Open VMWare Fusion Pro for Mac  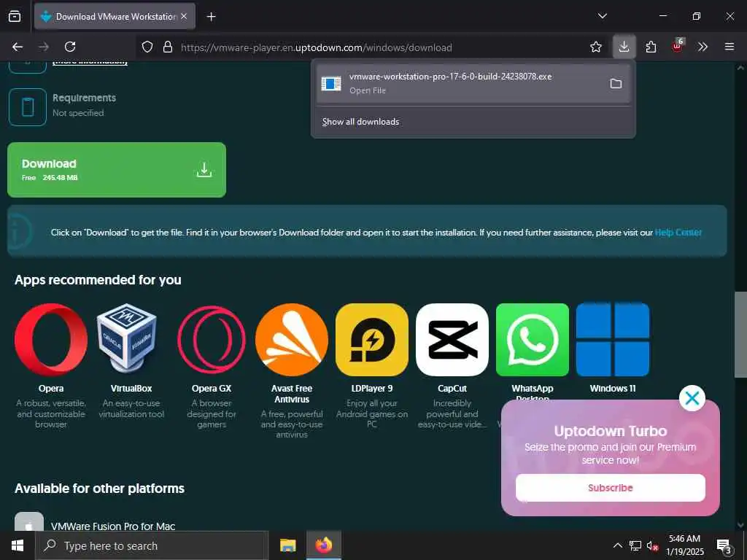(x=113, y=526)
